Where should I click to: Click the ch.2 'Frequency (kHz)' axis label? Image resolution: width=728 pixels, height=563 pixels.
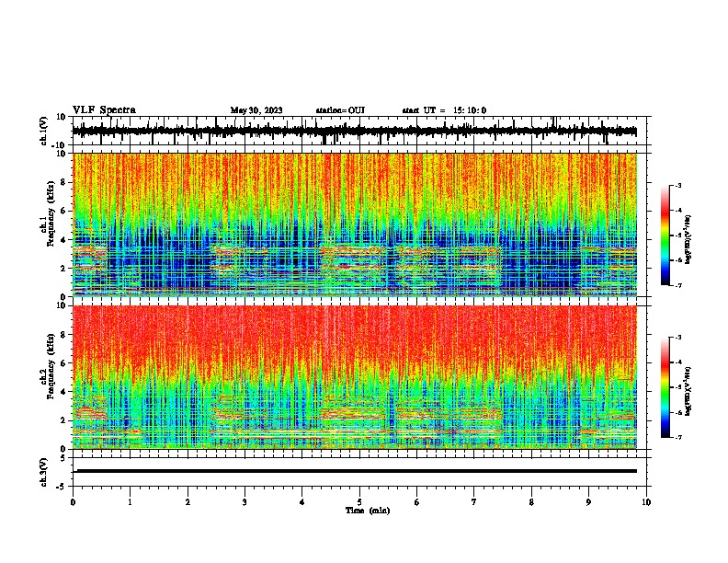[50, 366]
